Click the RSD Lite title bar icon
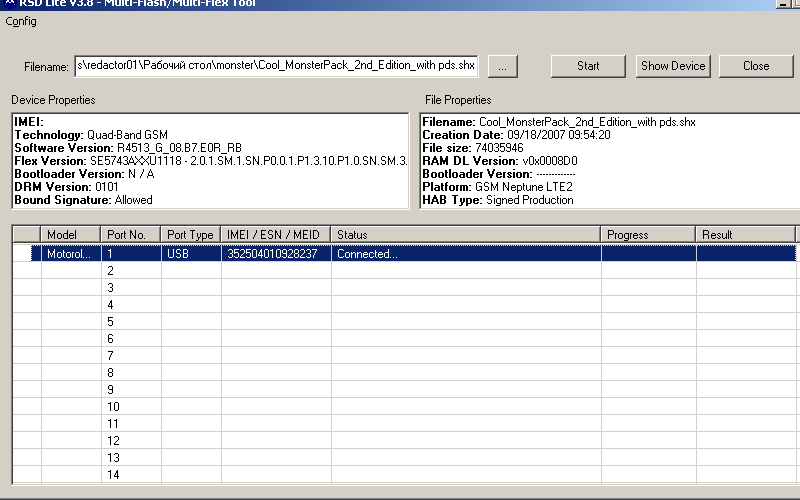Screen dimensions: 800x500 [x=9, y=4]
